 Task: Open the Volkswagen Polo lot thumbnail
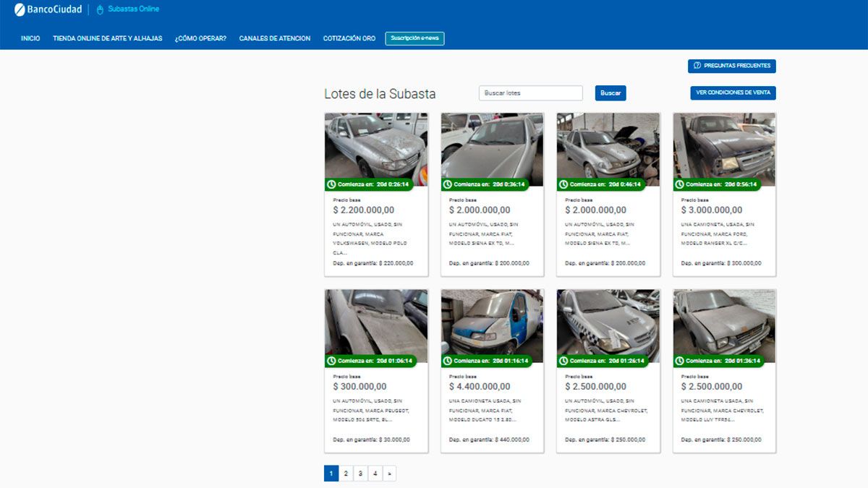point(375,148)
